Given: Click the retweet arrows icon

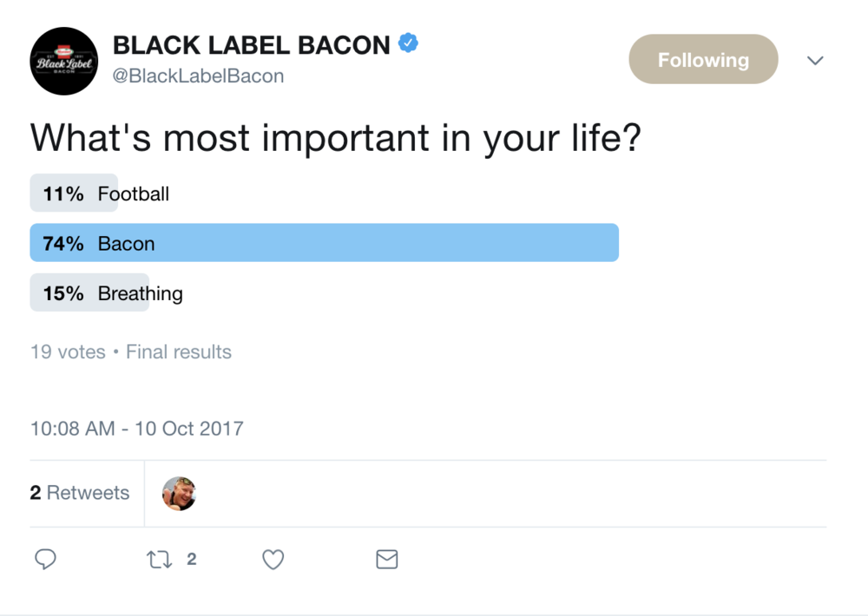Looking at the screenshot, I should coord(159,560).
